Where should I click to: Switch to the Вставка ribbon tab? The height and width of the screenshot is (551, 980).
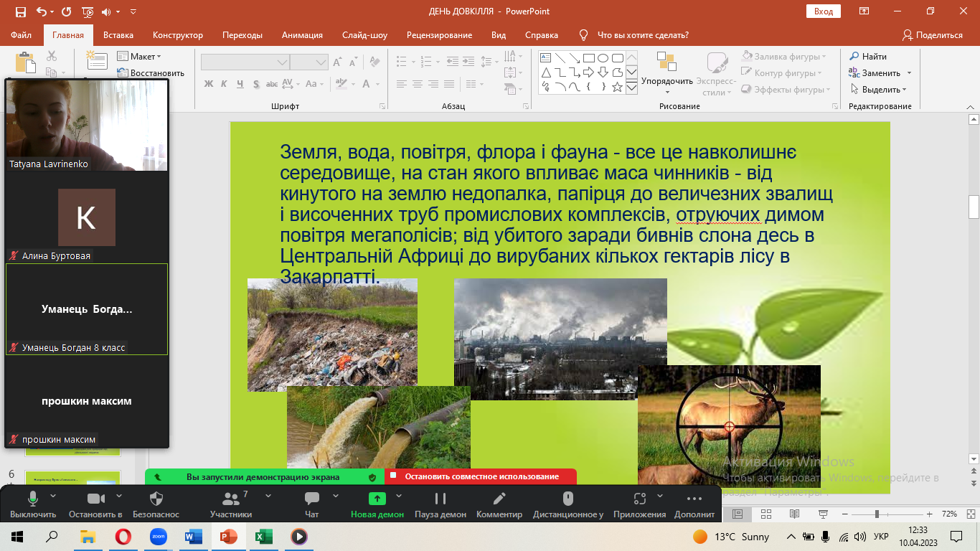click(118, 35)
